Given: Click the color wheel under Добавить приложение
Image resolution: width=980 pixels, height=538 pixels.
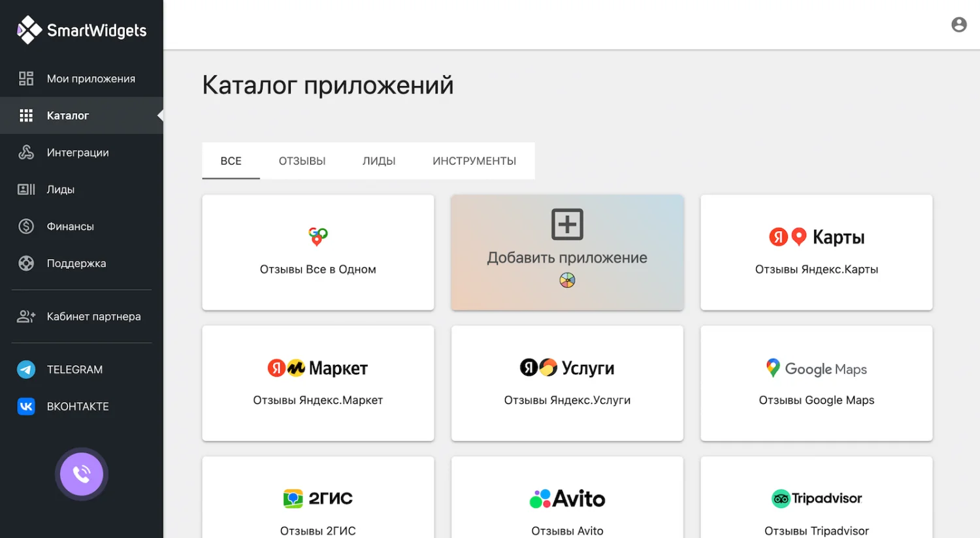Looking at the screenshot, I should [x=567, y=281].
